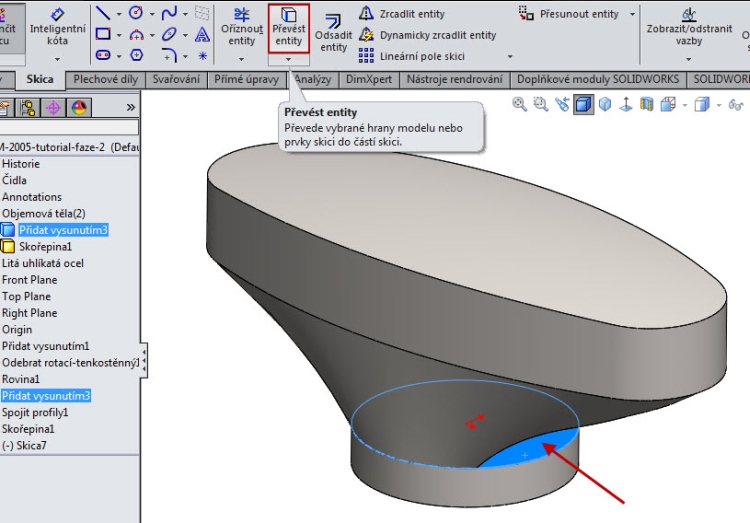Click the feature tree filter field
The image size is (750, 523).
coord(68,127)
